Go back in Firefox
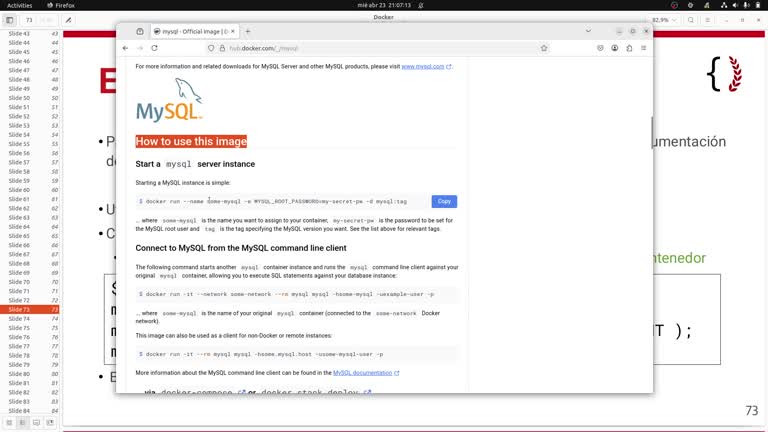The height and width of the screenshot is (432, 768). 125,48
